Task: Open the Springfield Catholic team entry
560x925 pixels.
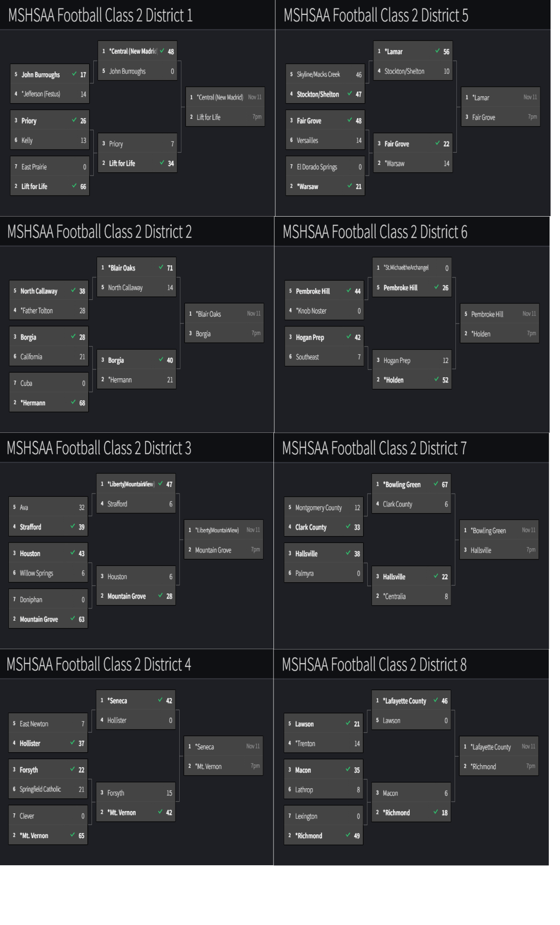Action: [40, 789]
